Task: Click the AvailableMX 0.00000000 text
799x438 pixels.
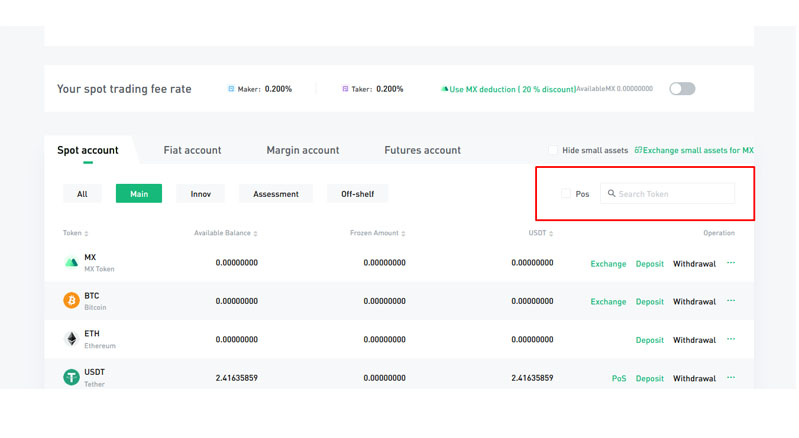Action: (x=615, y=89)
